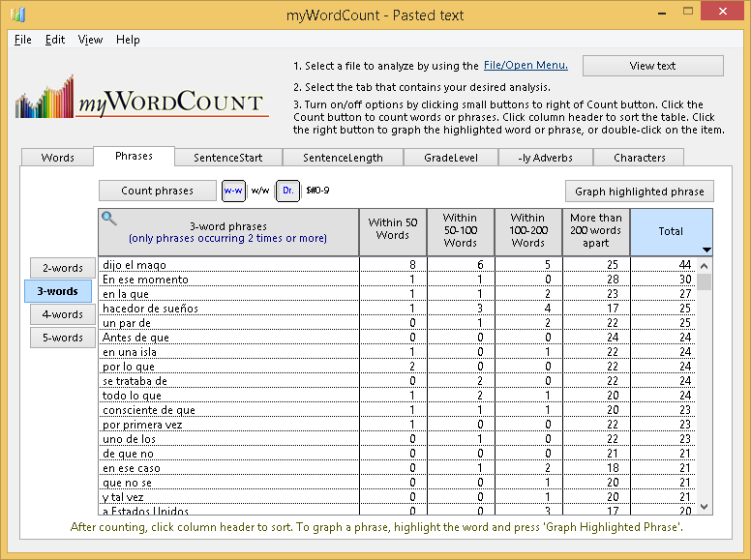Toggle the Dr. abbreviation option

[287, 191]
